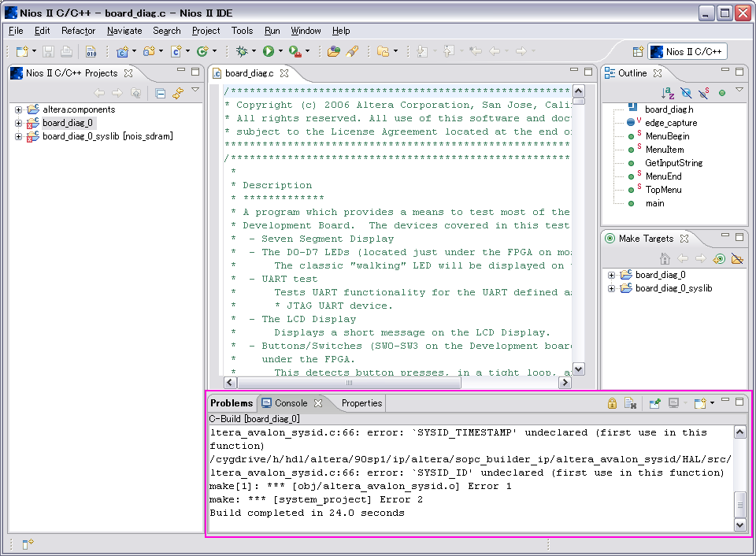Viewport: 756px width, 556px height.
Task: Select the board_diag.c editor tab
Action: coord(249,73)
